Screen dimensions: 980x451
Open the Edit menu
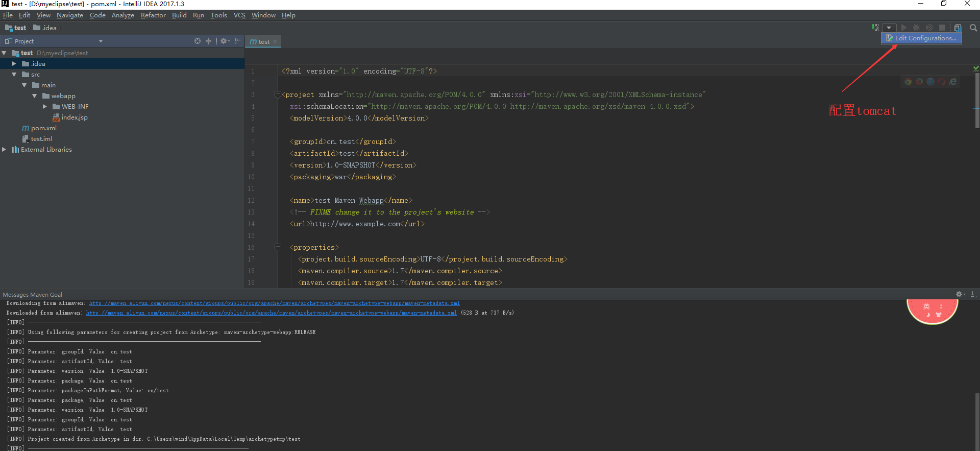tap(24, 15)
